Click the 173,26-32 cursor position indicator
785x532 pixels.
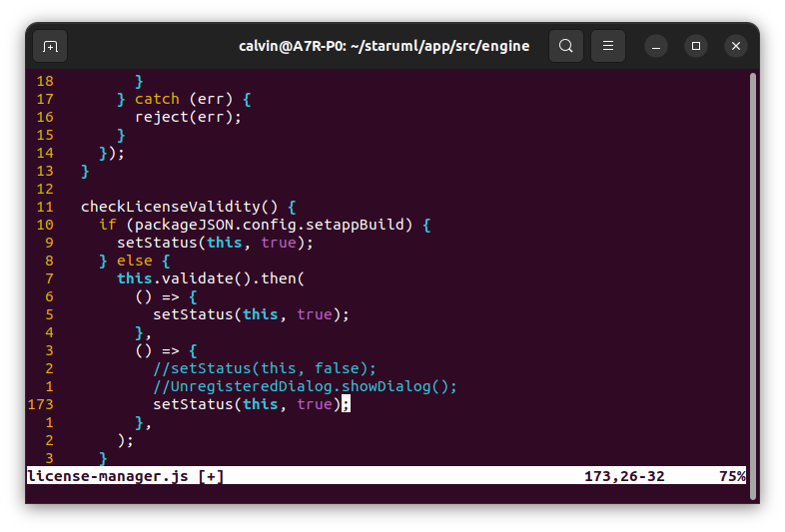click(x=624, y=476)
